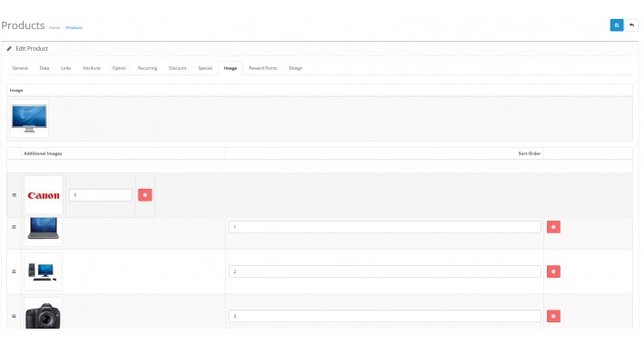Grab the drag handle beside Canon logo
This screenshot has height=345, width=644.
[x=15, y=195]
